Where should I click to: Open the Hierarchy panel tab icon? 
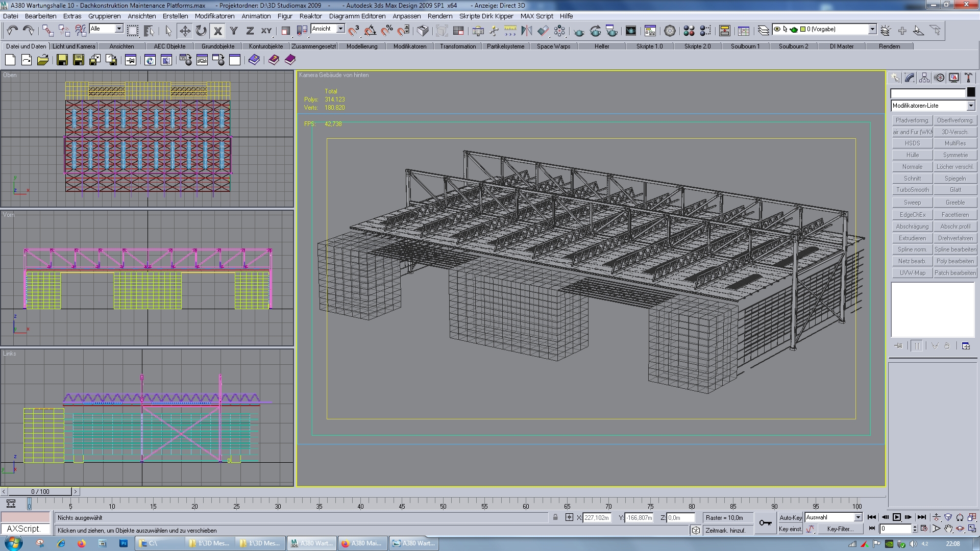click(x=924, y=78)
